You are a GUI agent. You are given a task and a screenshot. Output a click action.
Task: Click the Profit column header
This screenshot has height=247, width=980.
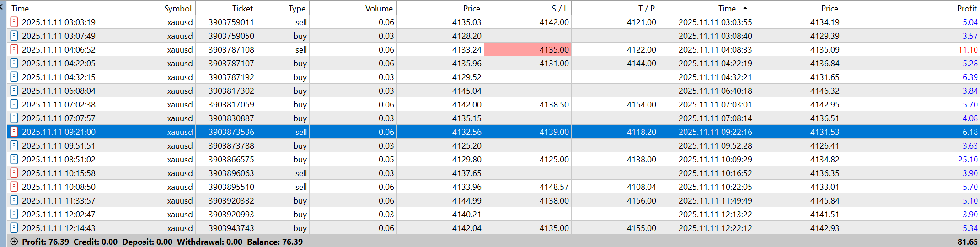tap(966, 8)
